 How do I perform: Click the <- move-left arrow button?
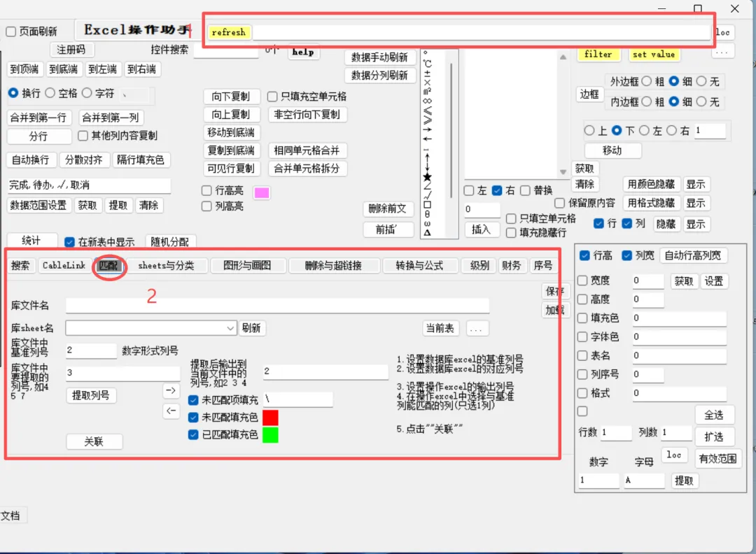(171, 411)
